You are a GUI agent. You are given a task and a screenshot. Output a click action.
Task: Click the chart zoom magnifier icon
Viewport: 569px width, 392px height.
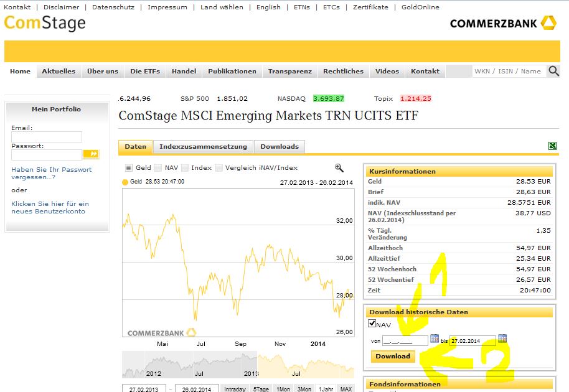[x=339, y=167]
